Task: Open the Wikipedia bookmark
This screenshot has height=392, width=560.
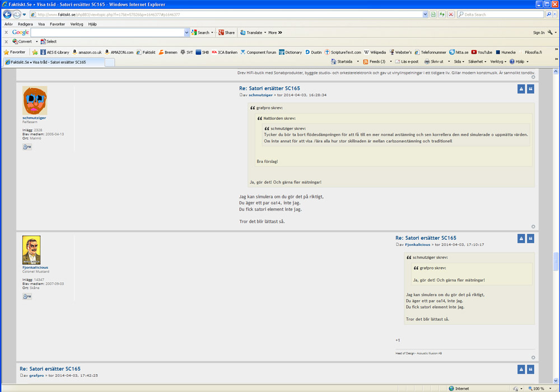Action: click(375, 52)
